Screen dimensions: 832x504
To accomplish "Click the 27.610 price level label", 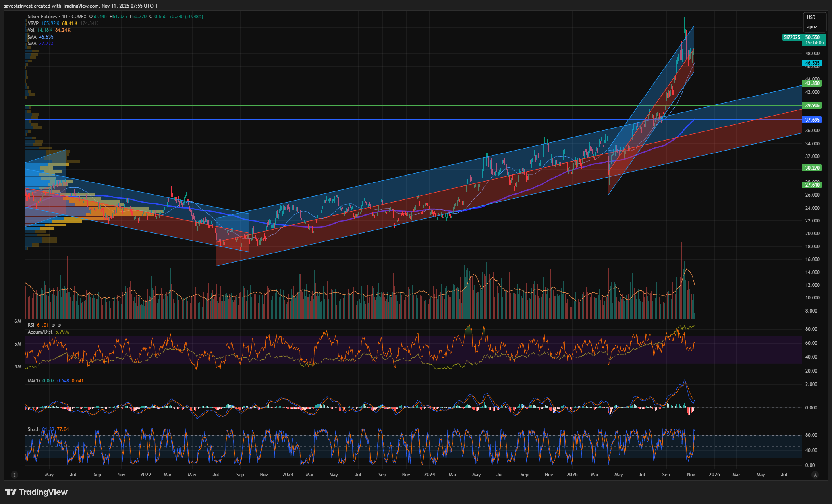I will (x=812, y=185).
